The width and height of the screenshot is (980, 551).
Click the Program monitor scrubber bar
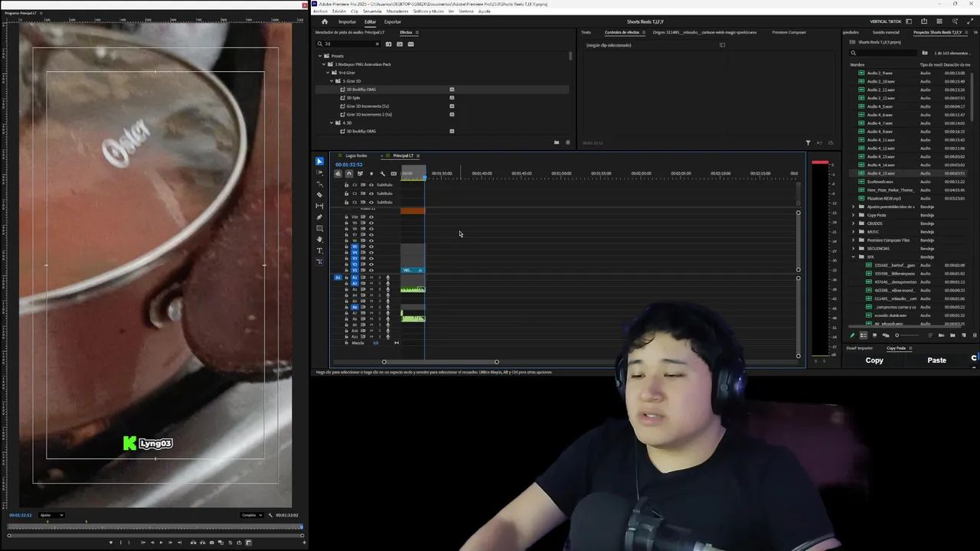[155, 527]
